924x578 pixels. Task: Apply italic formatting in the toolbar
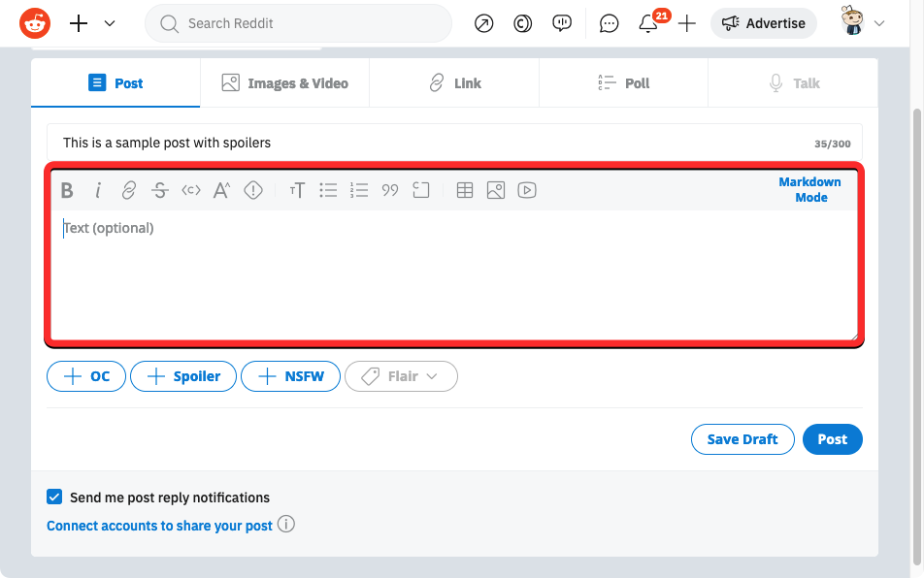98,191
